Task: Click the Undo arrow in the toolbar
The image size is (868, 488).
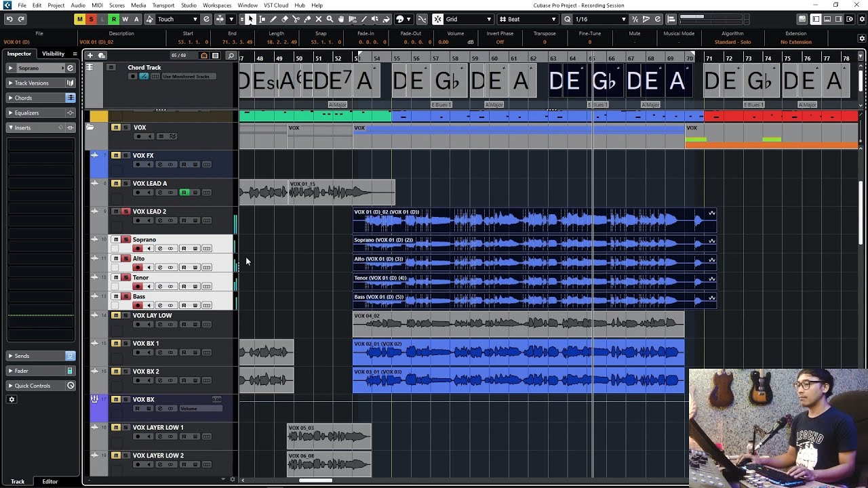Action: pyautogui.click(x=9, y=19)
